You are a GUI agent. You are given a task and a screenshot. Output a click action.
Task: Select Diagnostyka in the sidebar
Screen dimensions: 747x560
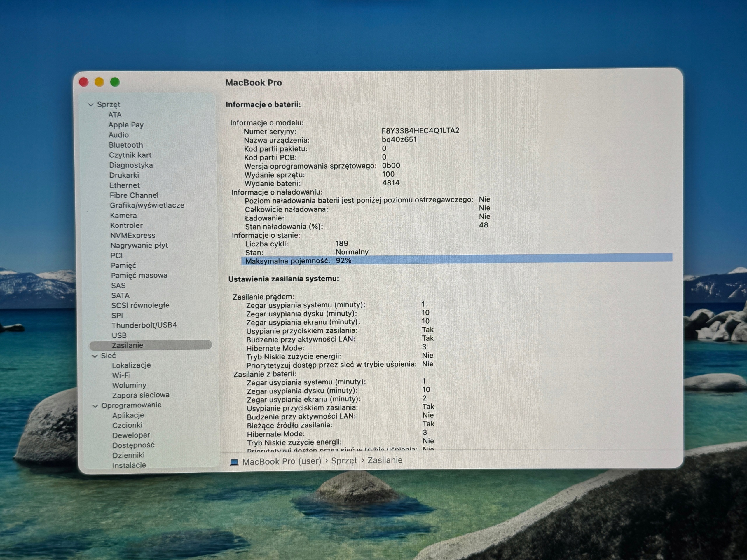pyautogui.click(x=131, y=165)
